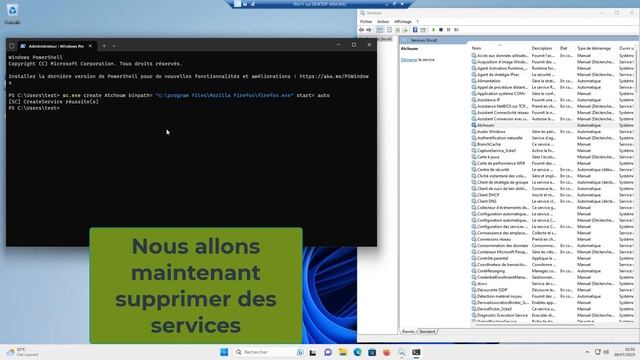Image resolution: width=640 pixels, height=360 pixels.
Task: Open weather widget on taskbar
Action: (22, 352)
